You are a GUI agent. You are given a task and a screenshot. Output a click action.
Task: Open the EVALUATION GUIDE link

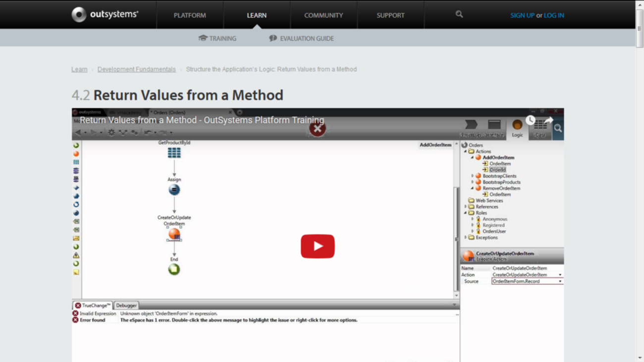302,38
